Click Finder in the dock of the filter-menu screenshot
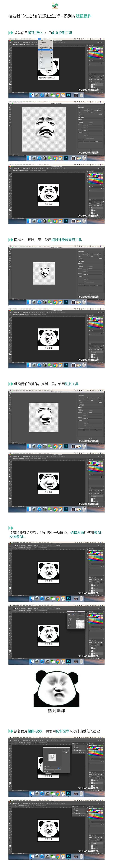 point(32,95)
